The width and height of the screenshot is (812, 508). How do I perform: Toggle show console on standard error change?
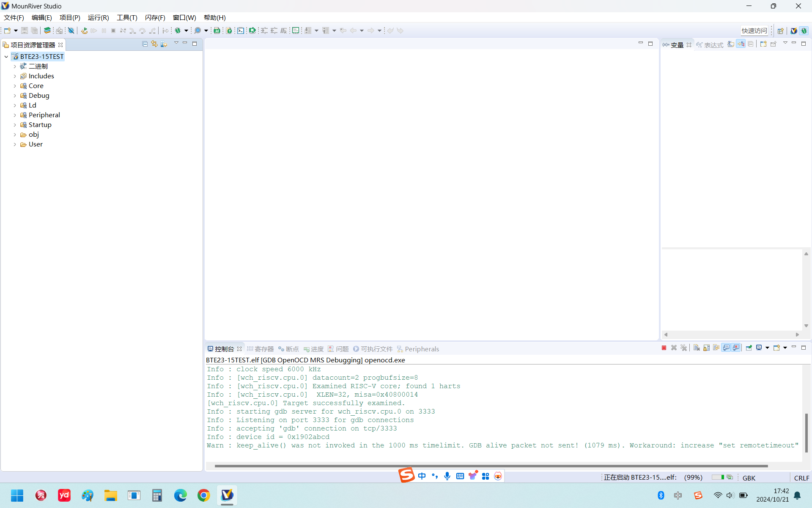coord(736,348)
